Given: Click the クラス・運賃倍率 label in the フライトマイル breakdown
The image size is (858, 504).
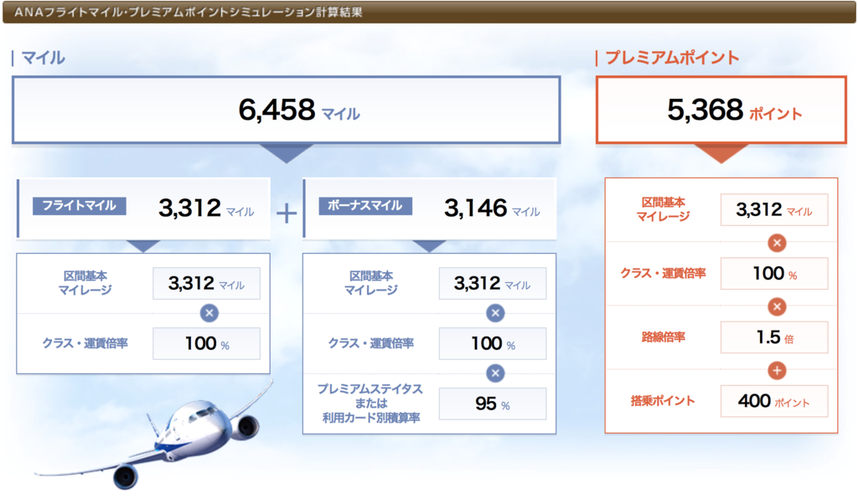Looking at the screenshot, I should (85, 343).
